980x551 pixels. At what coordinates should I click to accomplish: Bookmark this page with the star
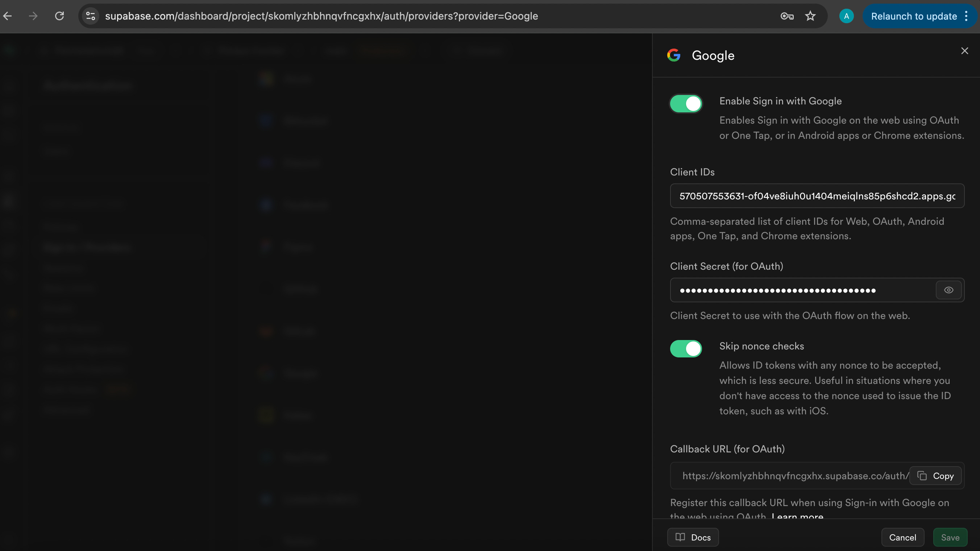[810, 16]
